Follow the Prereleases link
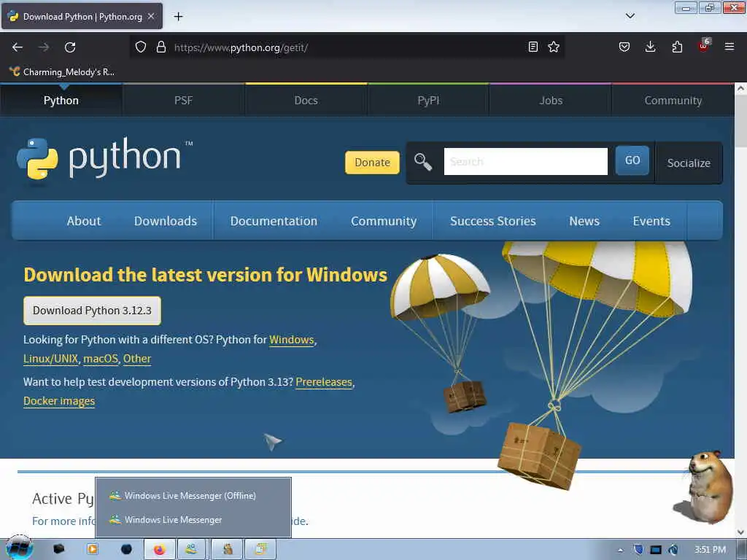 pyautogui.click(x=324, y=382)
